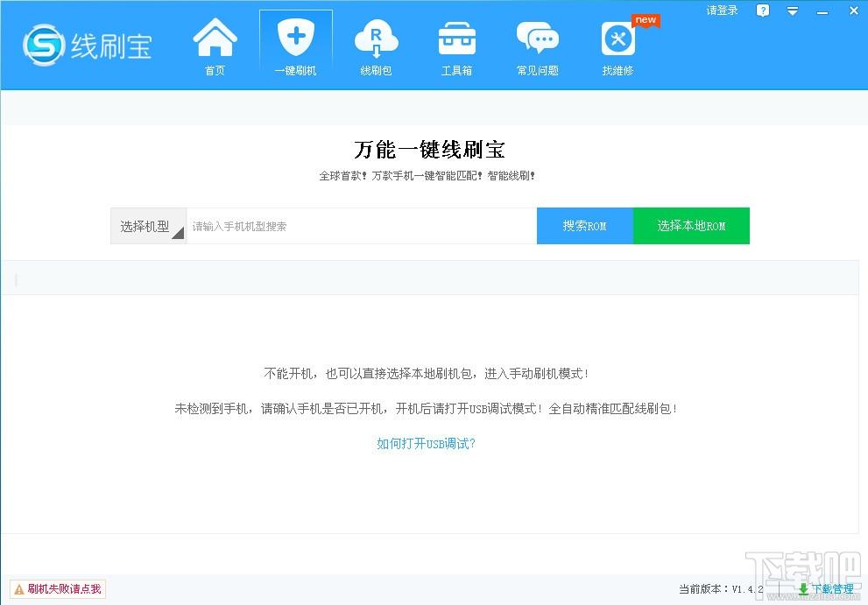The width and height of the screenshot is (868, 605).
Task: Focus the phone model search field
Action: tap(362, 226)
